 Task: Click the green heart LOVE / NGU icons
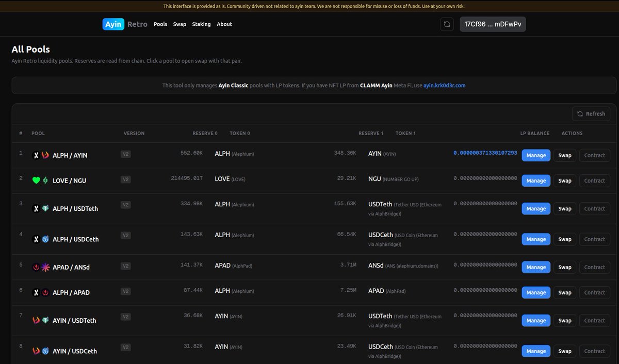40,180
